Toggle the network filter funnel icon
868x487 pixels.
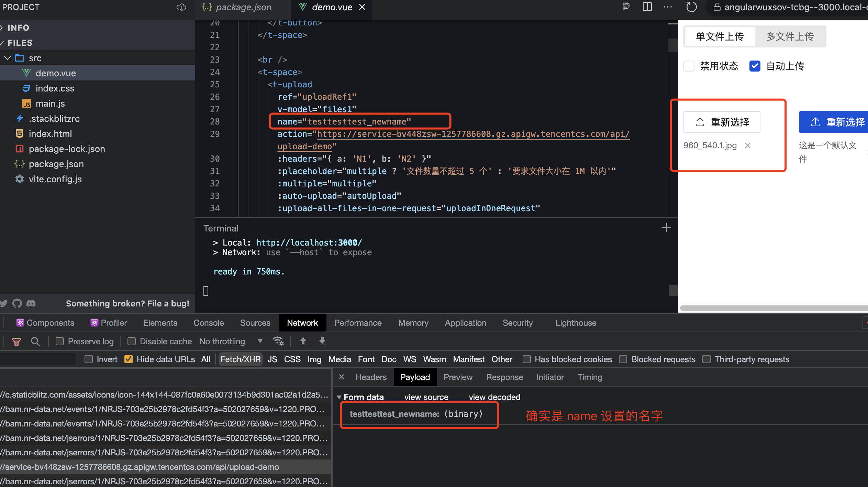(16, 341)
